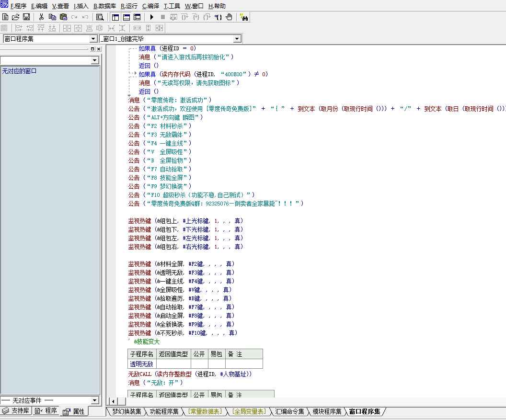Viewport: 506px width, 420px height.
Task: Toggle the combined panel layout button
Action: tap(138, 17)
